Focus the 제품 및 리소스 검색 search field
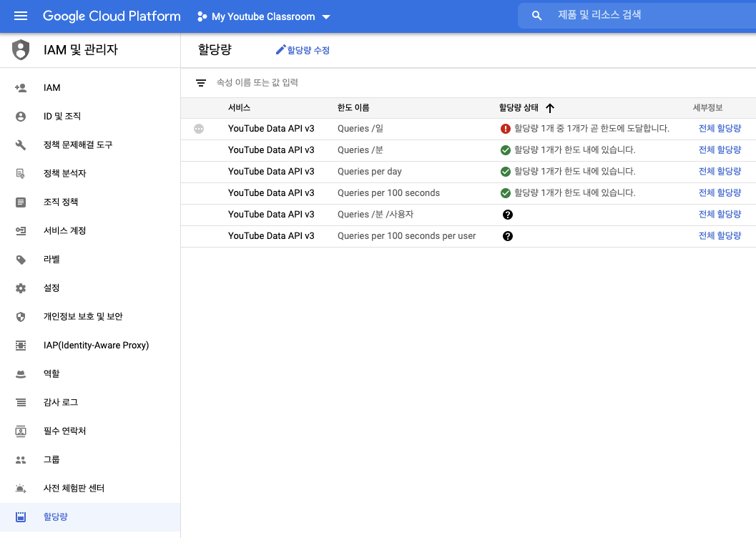Viewport: 756px width, 538px height. pyautogui.click(x=637, y=16)
